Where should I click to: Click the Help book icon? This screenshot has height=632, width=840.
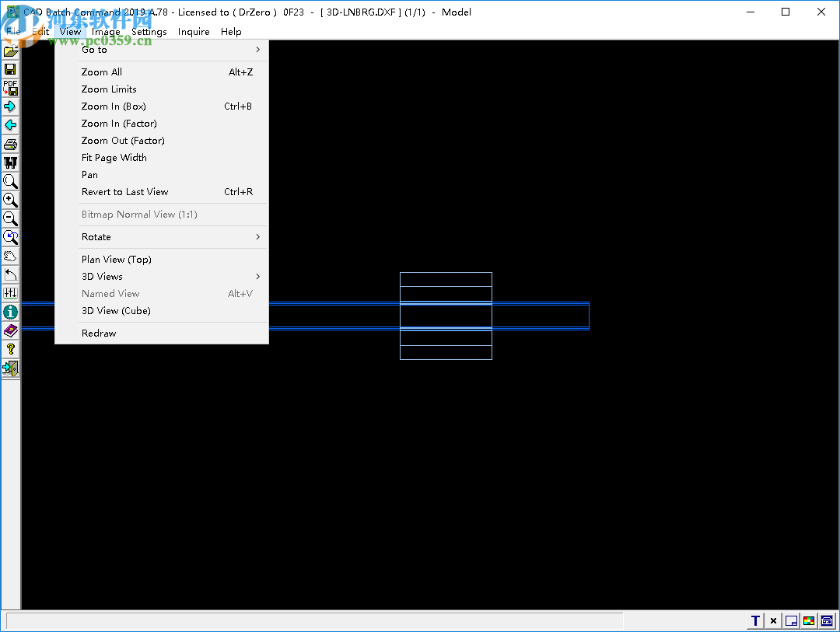pos(10,330)
